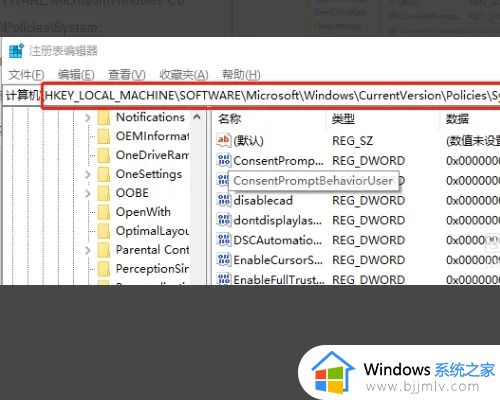Select the dontdisplaylas... value name

278,220
